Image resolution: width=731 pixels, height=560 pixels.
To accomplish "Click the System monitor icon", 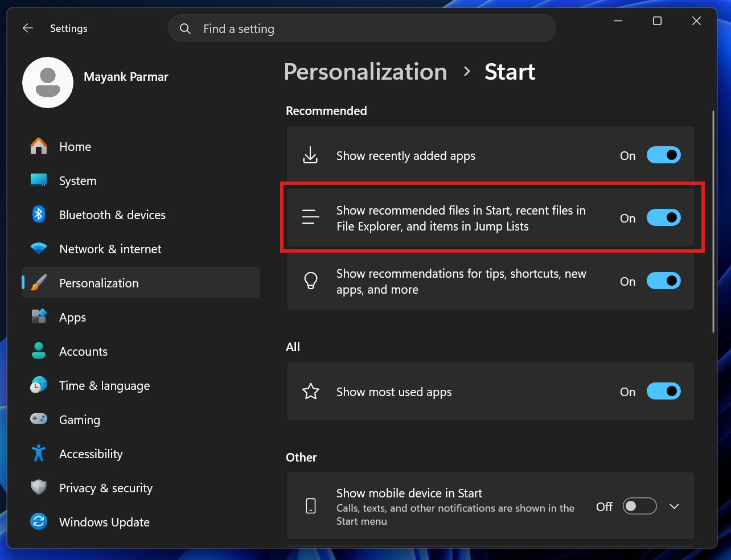I will point(39,180).
